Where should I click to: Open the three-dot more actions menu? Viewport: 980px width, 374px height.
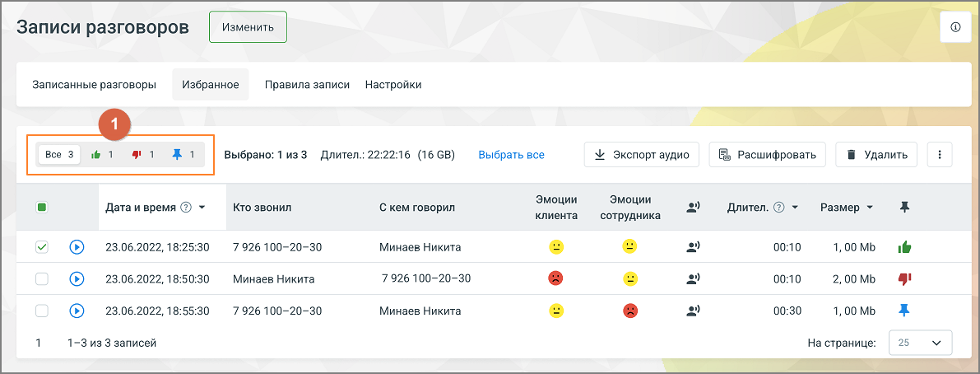940,155
